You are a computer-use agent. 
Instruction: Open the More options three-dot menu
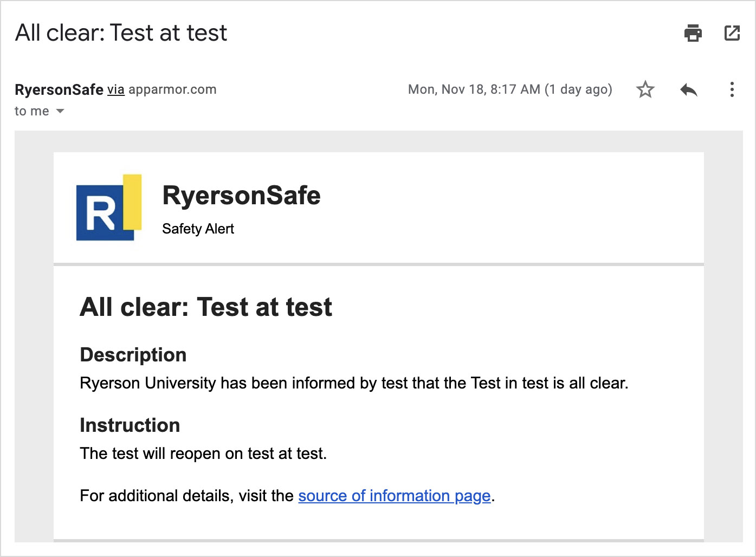[x=732, y=89]
